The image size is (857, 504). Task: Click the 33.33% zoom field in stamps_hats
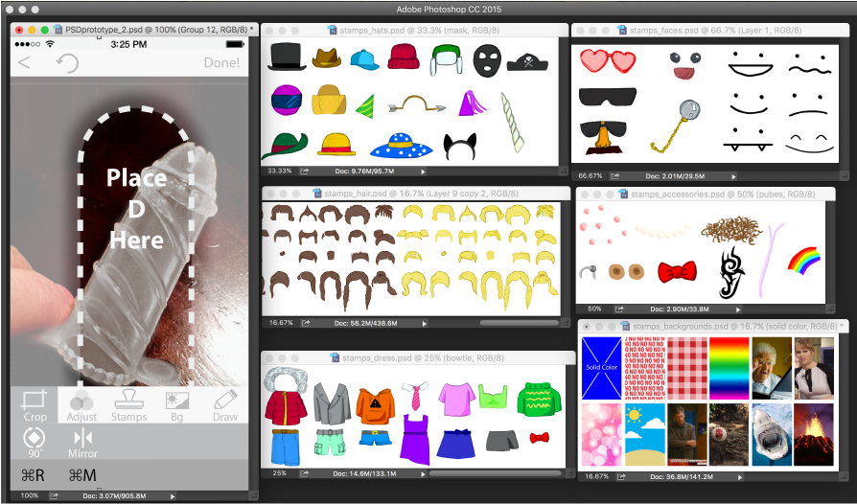click(x=279, y=171)
